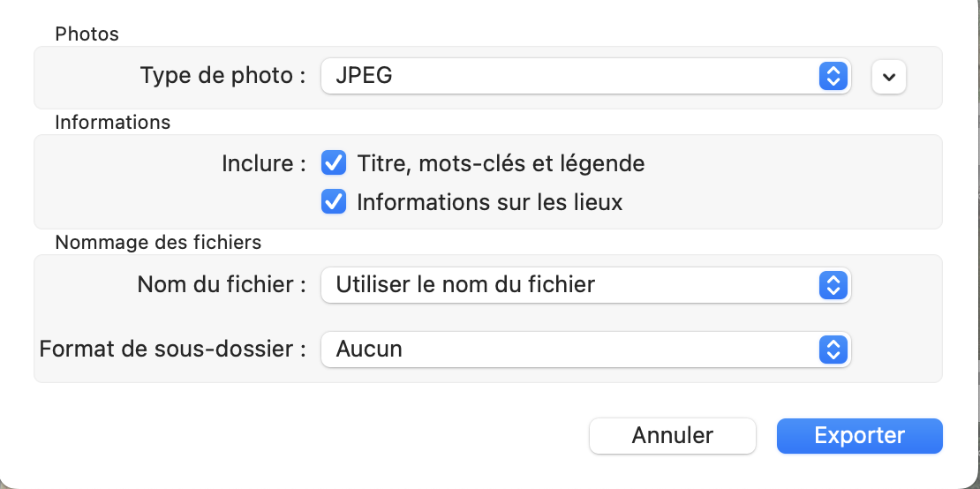Click the Inclure field label

pyautogui.click(x=264, y=163)
